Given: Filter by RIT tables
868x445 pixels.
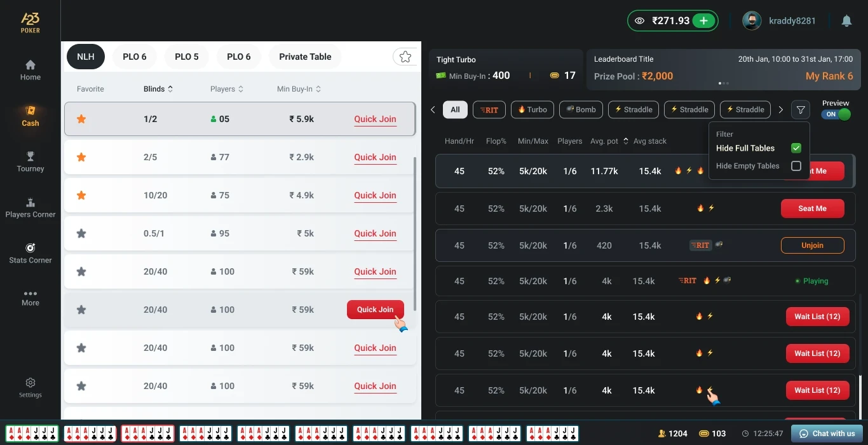Looking at the screenshot, I should [x=489, y=109].
